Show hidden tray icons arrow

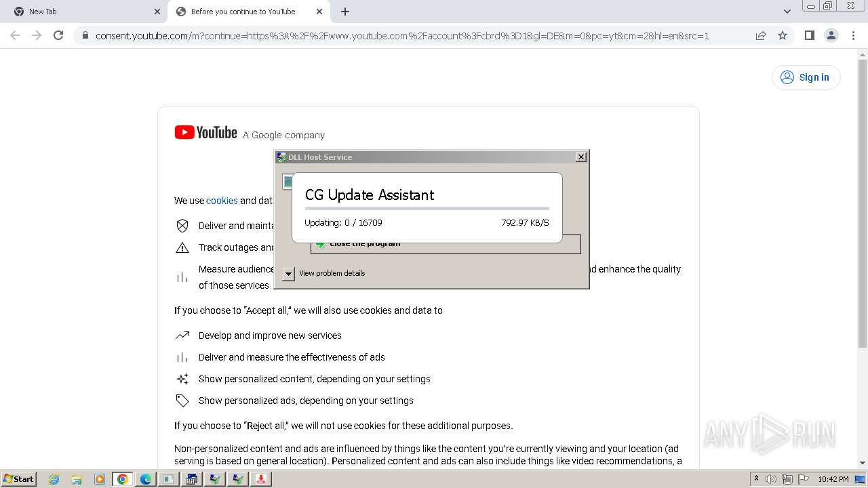point(756,479)
